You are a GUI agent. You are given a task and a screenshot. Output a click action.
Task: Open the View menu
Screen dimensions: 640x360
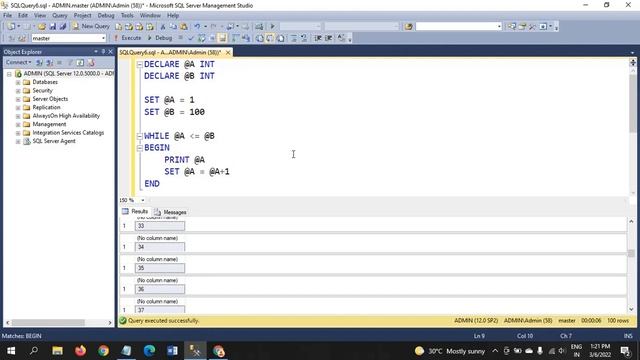[x=40, y=16]
